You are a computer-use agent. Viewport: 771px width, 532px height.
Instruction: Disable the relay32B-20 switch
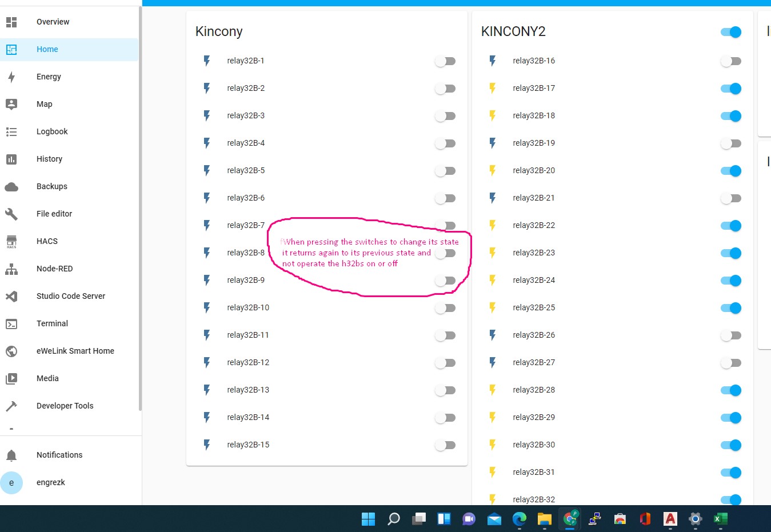[730, 171]
